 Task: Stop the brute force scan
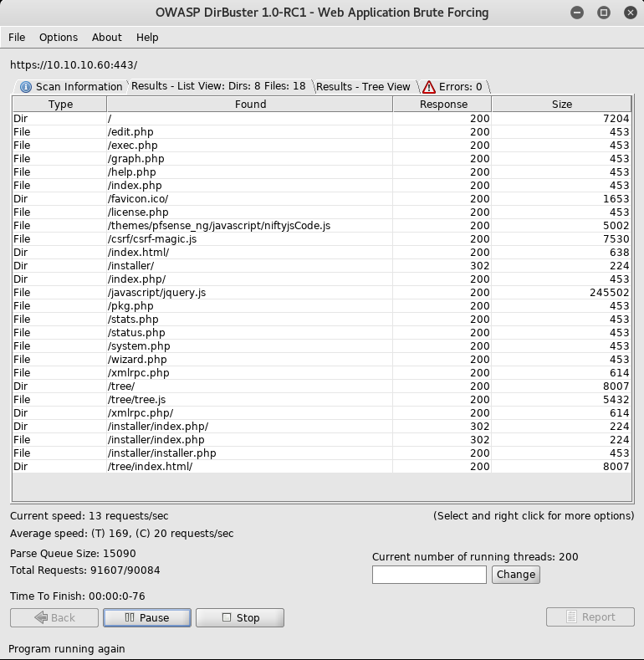(240, 617)
